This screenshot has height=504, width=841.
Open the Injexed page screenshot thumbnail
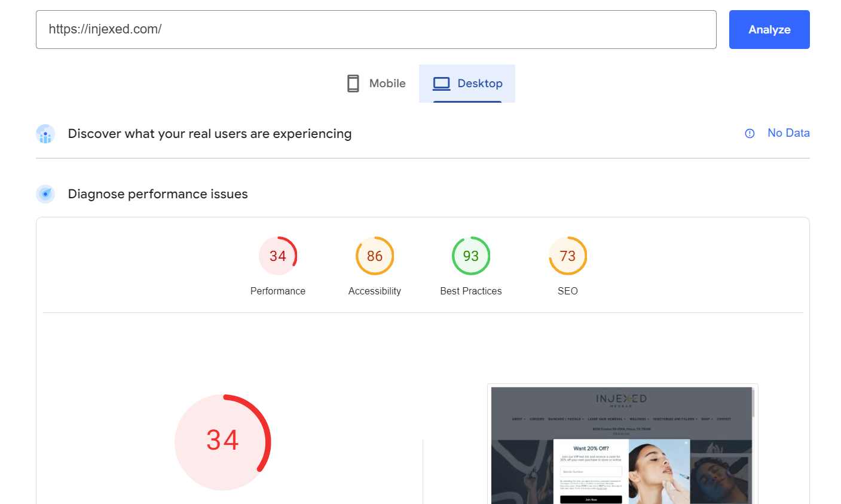click(622, 445)
